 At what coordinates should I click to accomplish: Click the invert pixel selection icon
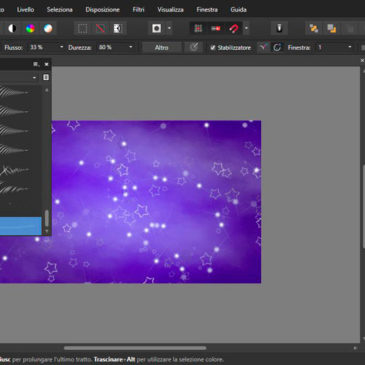click(x=118, y=29)
